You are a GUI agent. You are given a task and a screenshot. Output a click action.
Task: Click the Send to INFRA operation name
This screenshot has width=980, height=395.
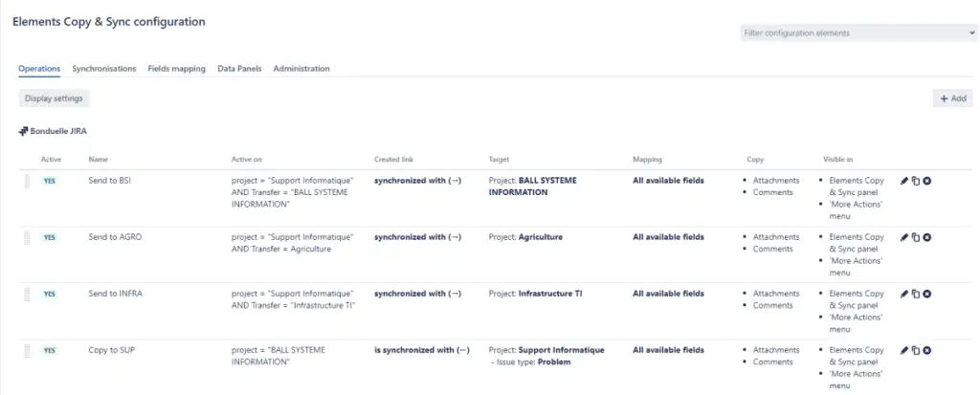pyautogui.click(x=116, y=294)
